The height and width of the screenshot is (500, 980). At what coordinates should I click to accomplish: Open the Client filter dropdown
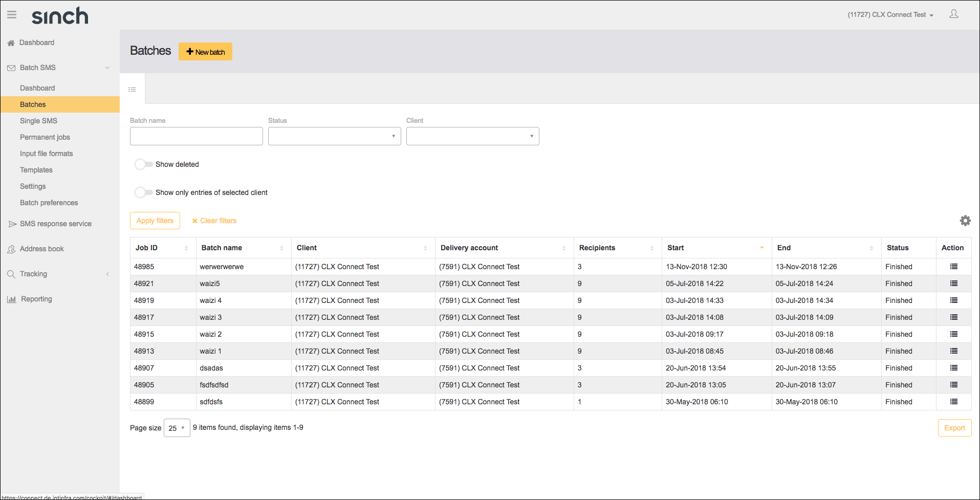pyautogui.click(x=472, y=136)
